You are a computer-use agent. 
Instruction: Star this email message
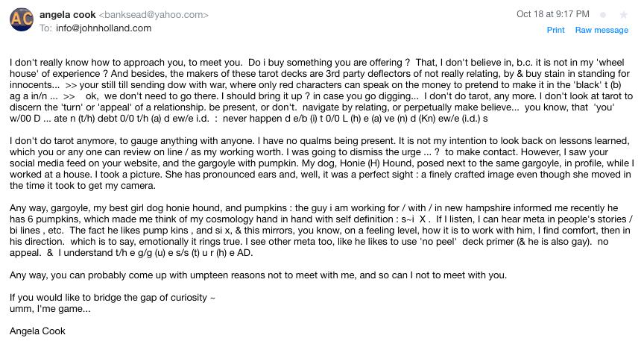coord(623,15)
